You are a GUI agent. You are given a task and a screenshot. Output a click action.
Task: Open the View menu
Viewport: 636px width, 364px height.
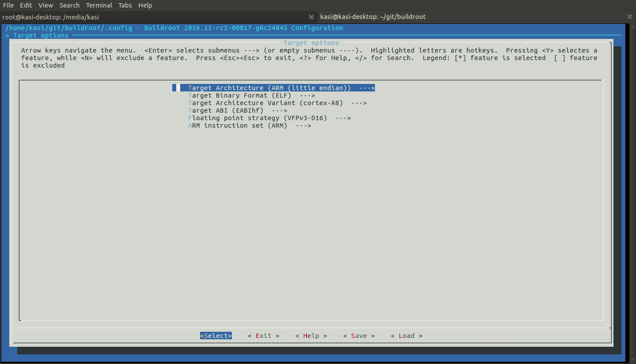45,5
